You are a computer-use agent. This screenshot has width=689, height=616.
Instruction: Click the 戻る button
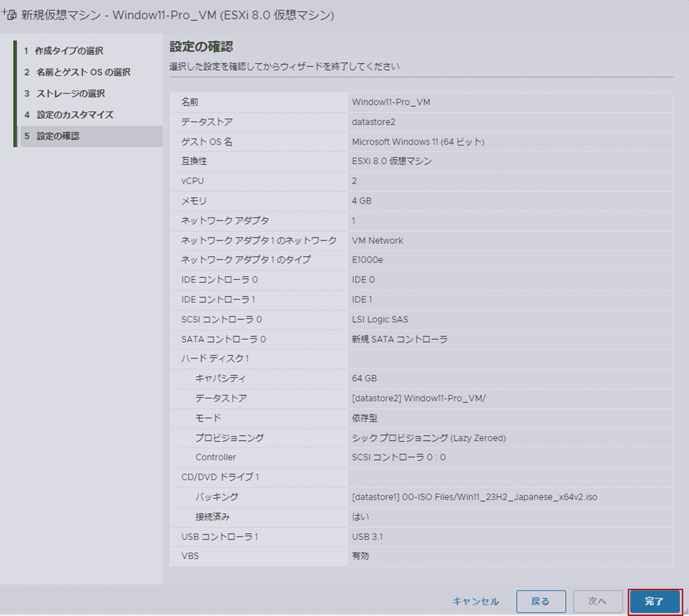541,601
